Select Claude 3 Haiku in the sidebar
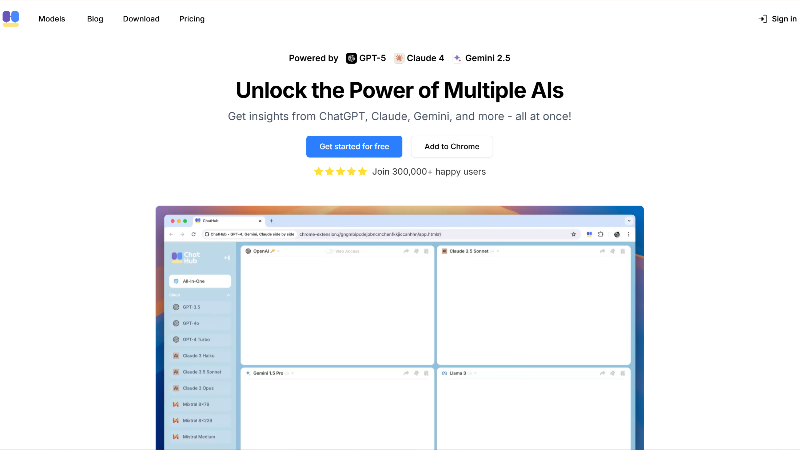 200,356
